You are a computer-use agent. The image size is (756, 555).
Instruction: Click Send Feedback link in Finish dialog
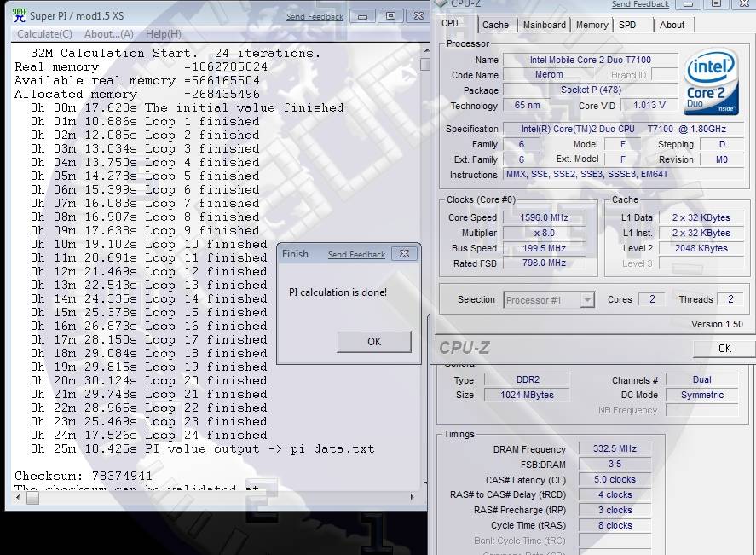[x=356, y=254]
